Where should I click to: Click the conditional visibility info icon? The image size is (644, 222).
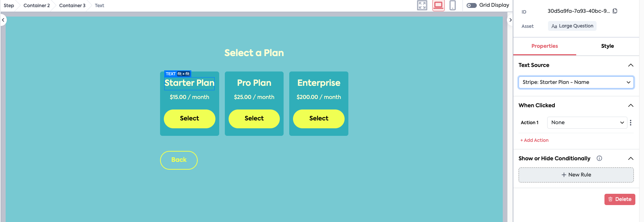[599, 158]
